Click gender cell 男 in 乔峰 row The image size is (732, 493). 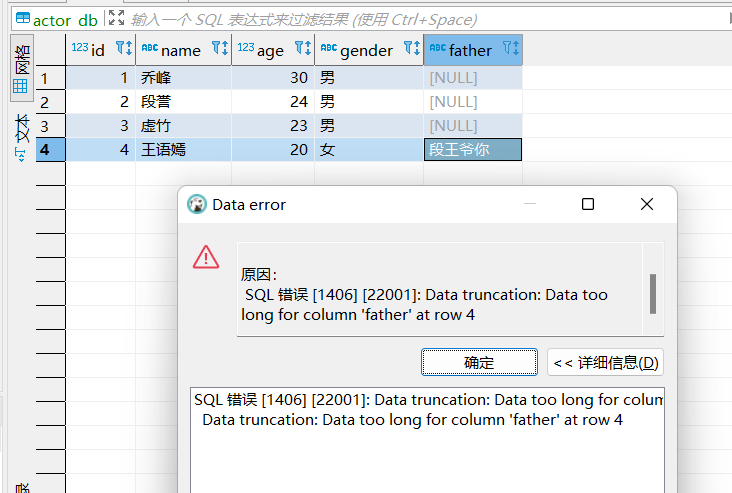(369, 77)
